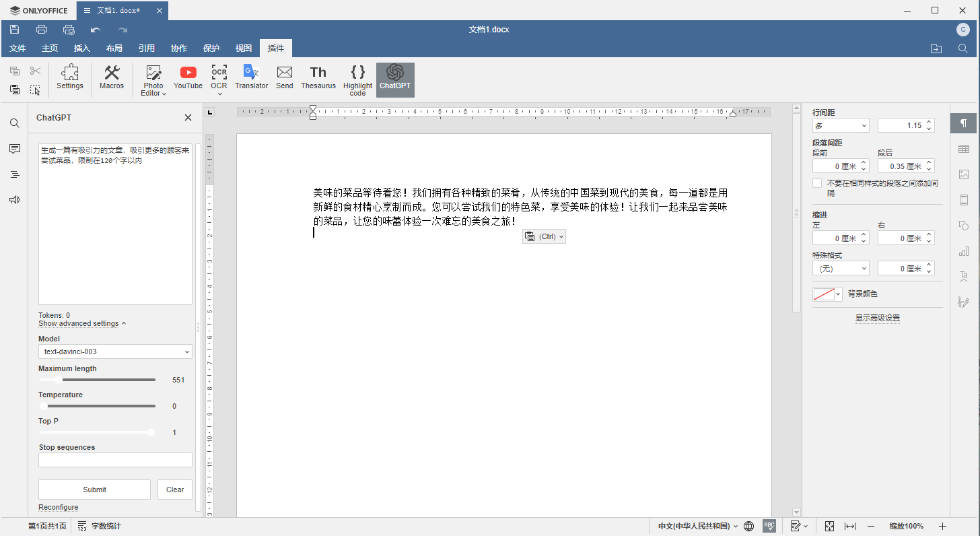Image resolution: width=980 pixels, height=536 pixels.
Task: Open the YouTube plugin
Action: pos(188,78)
